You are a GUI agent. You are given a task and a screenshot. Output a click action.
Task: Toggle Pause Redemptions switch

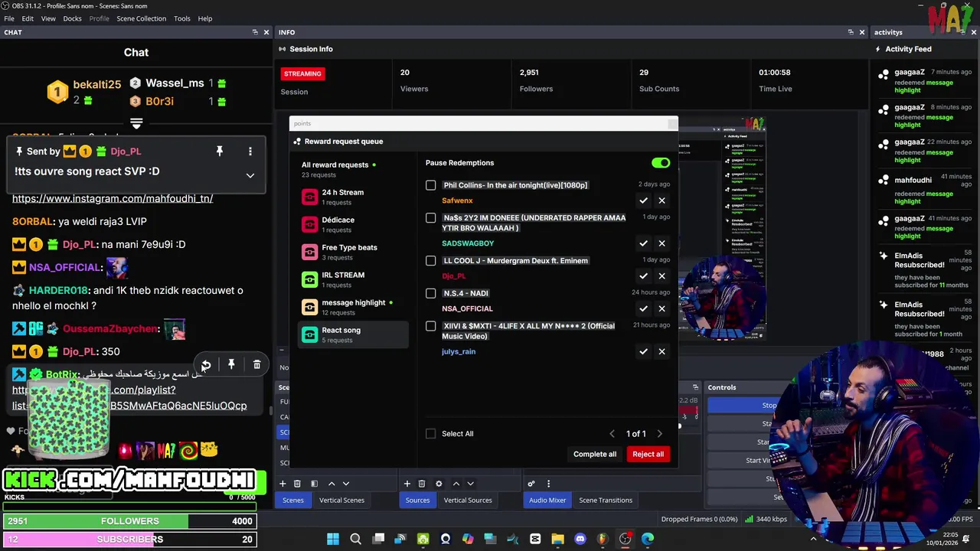(x=661, y=163)
